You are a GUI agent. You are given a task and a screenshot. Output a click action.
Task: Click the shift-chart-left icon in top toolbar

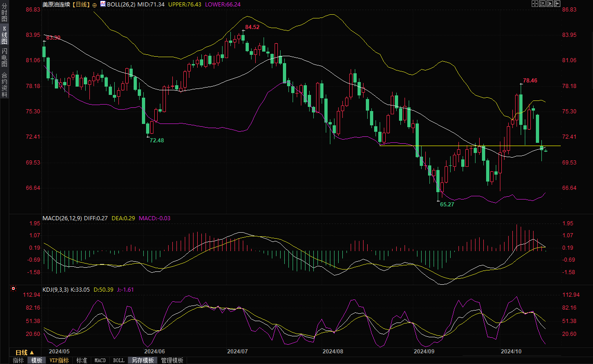point(542,4)
